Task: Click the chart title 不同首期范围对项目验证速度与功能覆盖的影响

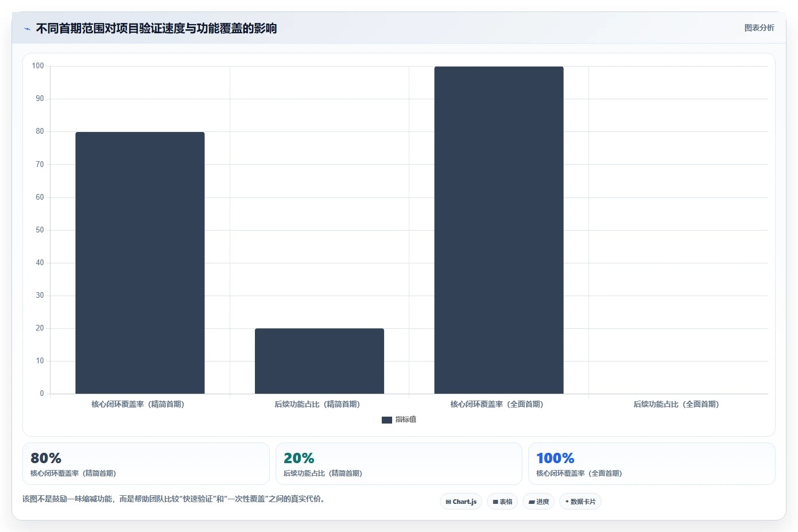Action: click(156, 28)
